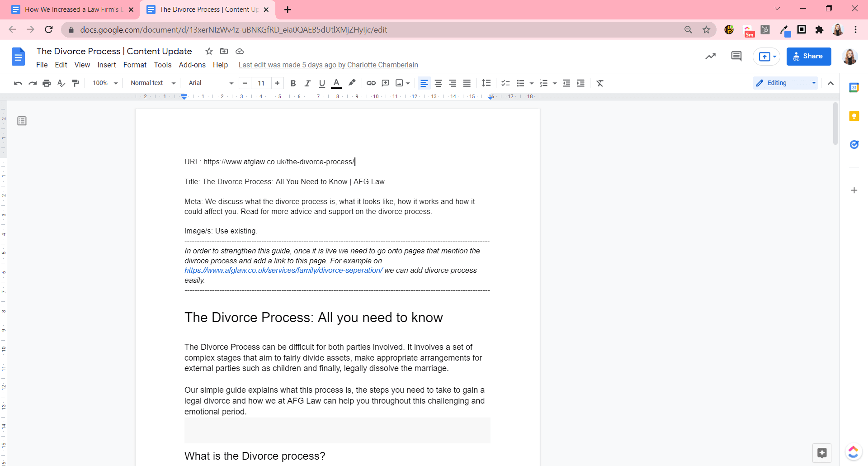Select the Paint format tool
This screenshot has width=868, height=466.
(75, 83)
